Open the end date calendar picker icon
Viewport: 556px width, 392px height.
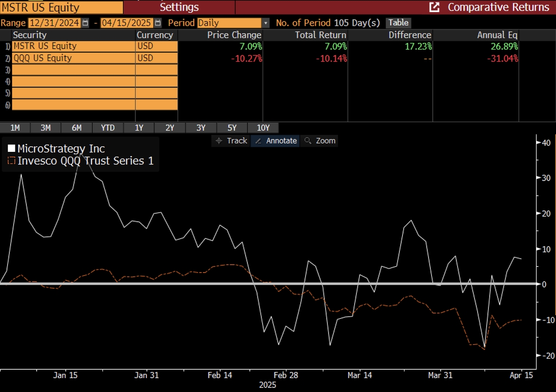click(158, 23)
